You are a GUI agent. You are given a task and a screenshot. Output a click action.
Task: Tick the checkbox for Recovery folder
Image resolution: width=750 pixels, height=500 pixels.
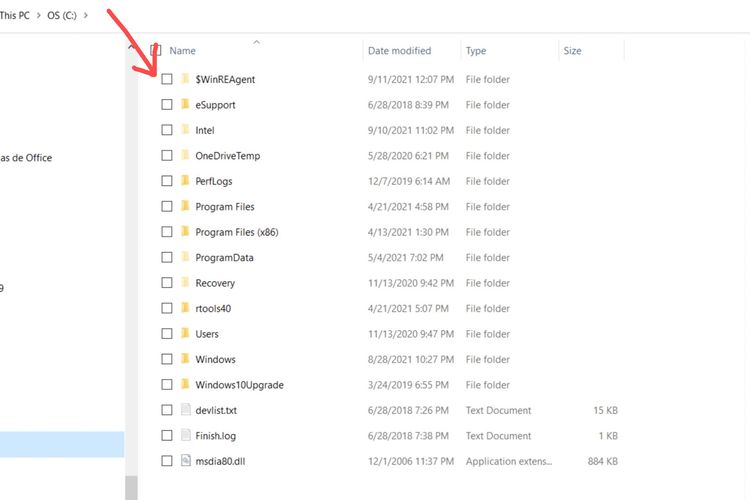167,283
